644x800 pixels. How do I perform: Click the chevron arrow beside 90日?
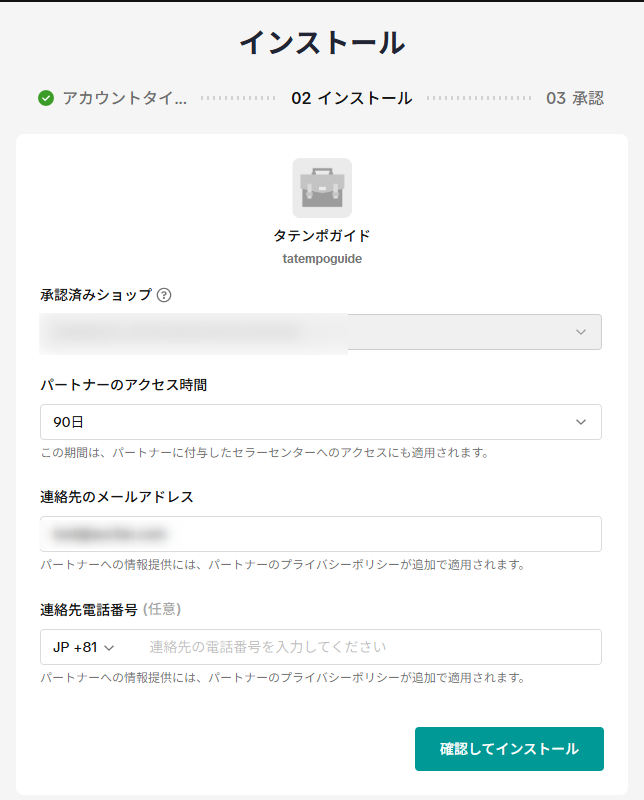tap(581, 422)
